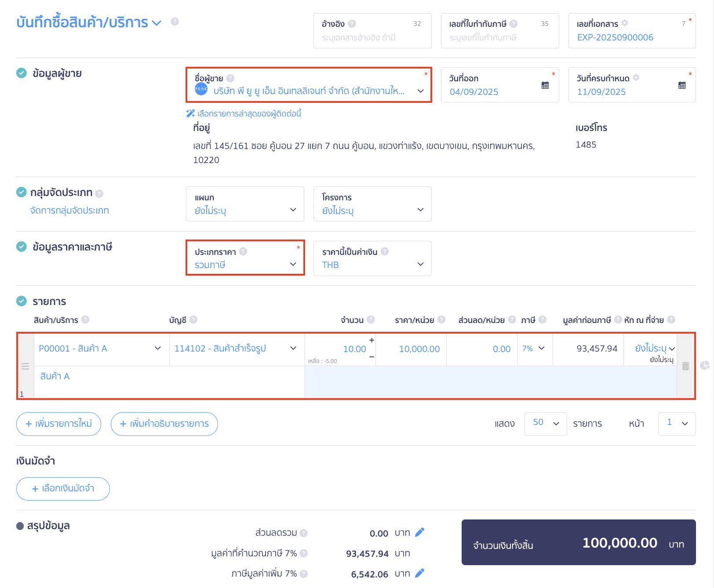714x588 pixels.
Task: Click the เพิ่มรายการใหม่ button
Action: tap(58, 424)
